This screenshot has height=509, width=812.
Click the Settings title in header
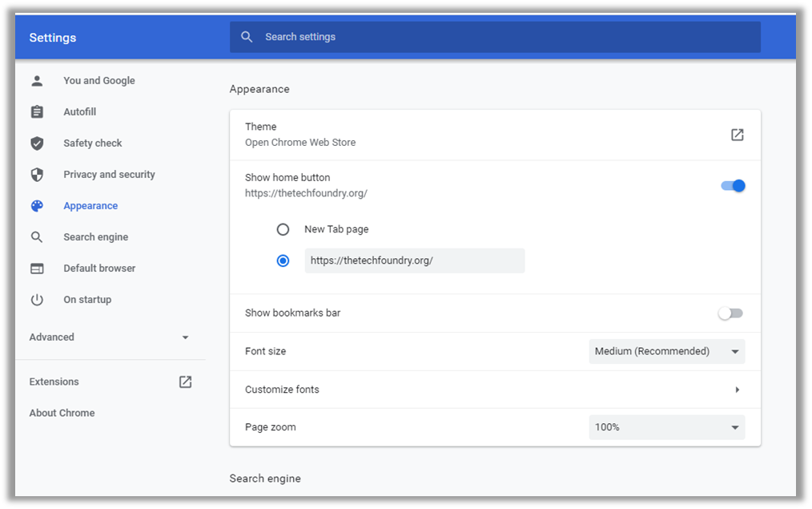coord(52,38)
